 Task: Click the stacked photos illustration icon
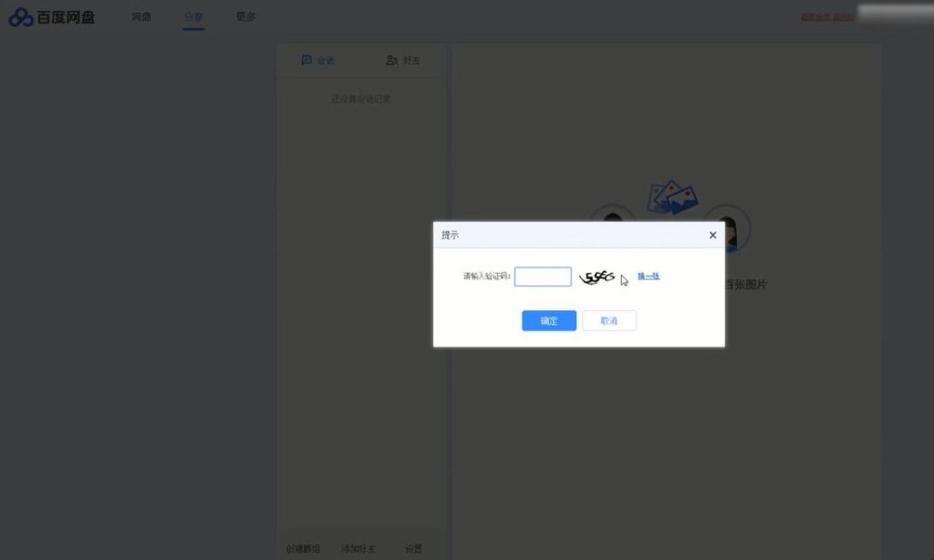673,195
